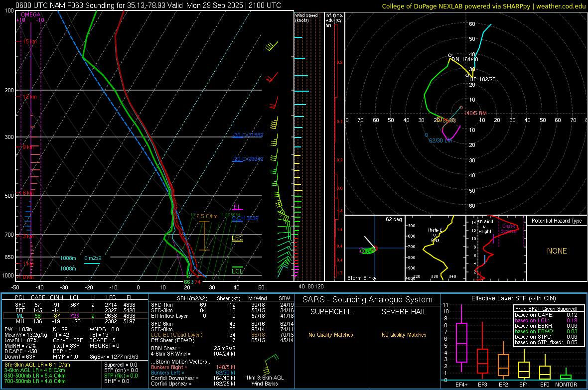Click the 'UP=182/25' hodograph label
588x390 pixels.
click(483, 80)
